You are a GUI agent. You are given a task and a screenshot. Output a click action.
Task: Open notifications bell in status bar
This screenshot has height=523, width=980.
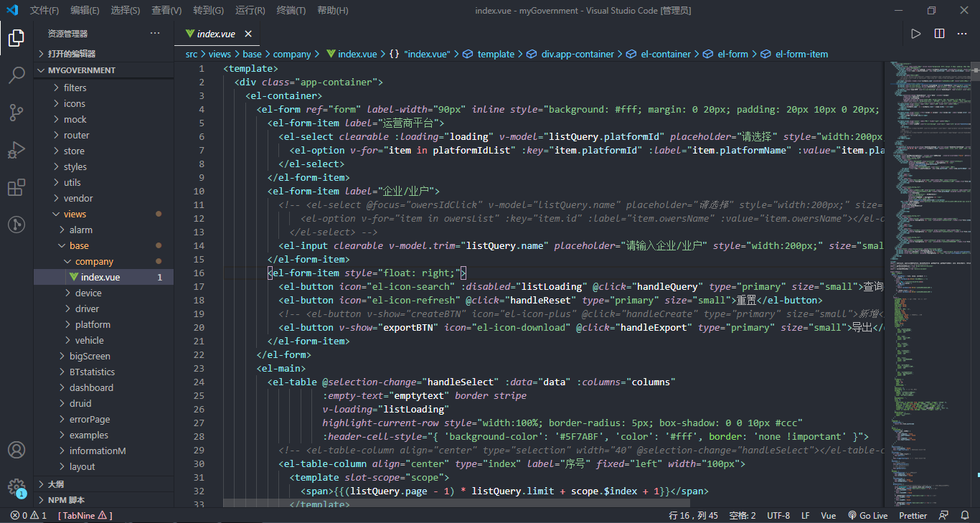pyautogui.click(x=964, y=515)
